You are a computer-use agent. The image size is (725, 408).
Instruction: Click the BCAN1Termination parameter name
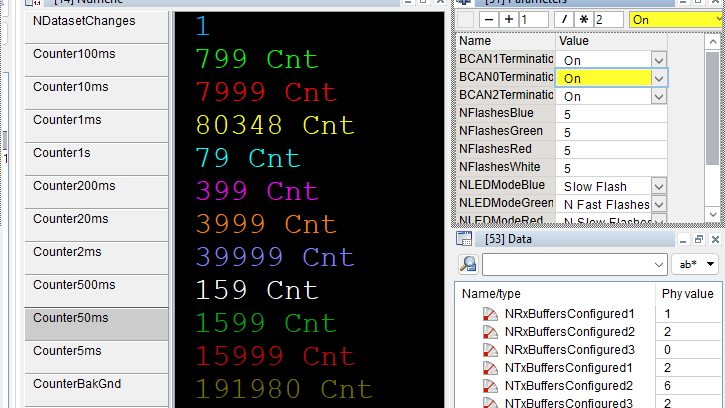[x=506, y=59]
